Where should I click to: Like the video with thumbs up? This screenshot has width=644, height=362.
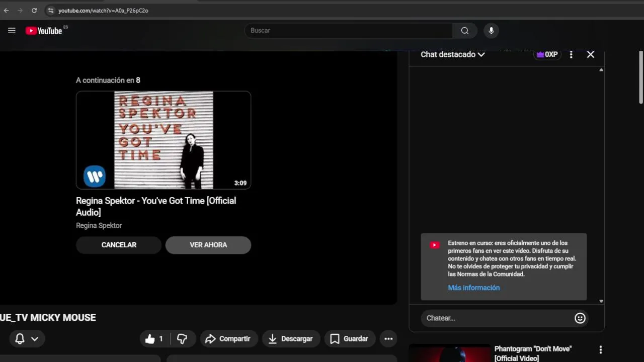click(154, 339)
